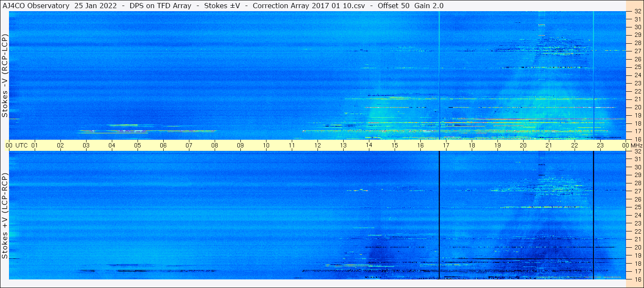Viewport: 644px width, 288px height.
Task: Click the 20 MHz label in Stokes -V panel
Action: 638,107
